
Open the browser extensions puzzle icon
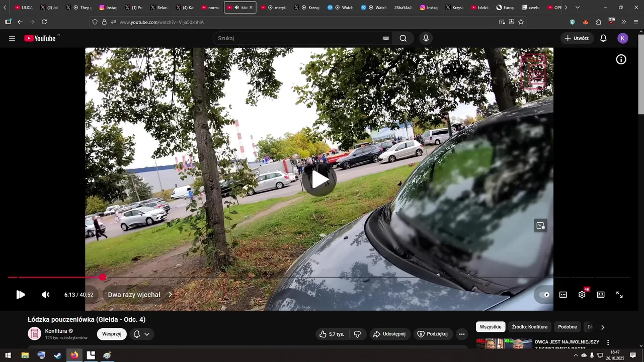599,22
